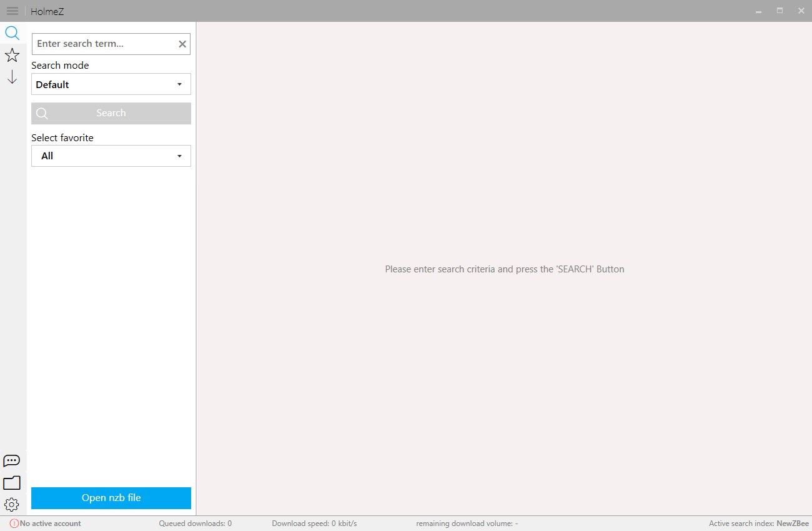
Task: Open the Search mode dropdown showing Default
Action: tap(111, 84)
